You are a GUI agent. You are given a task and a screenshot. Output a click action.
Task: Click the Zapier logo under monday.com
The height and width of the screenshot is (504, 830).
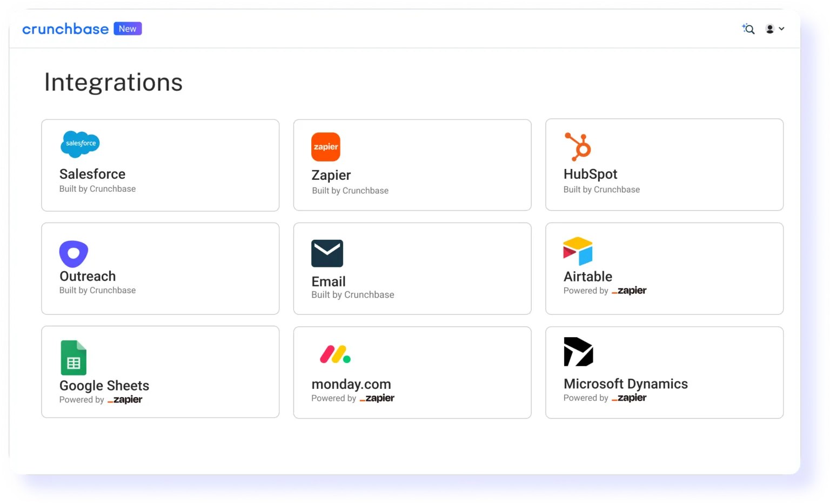point(377,398)
